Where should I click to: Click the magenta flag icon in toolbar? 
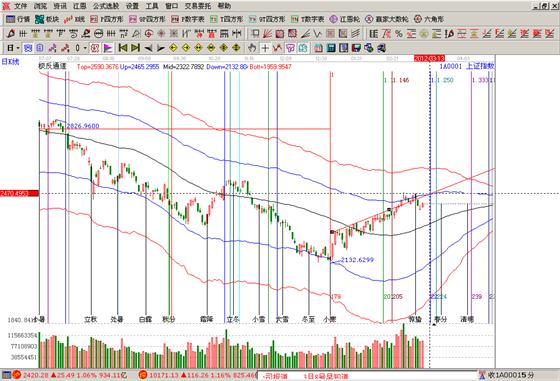point(108,47)
